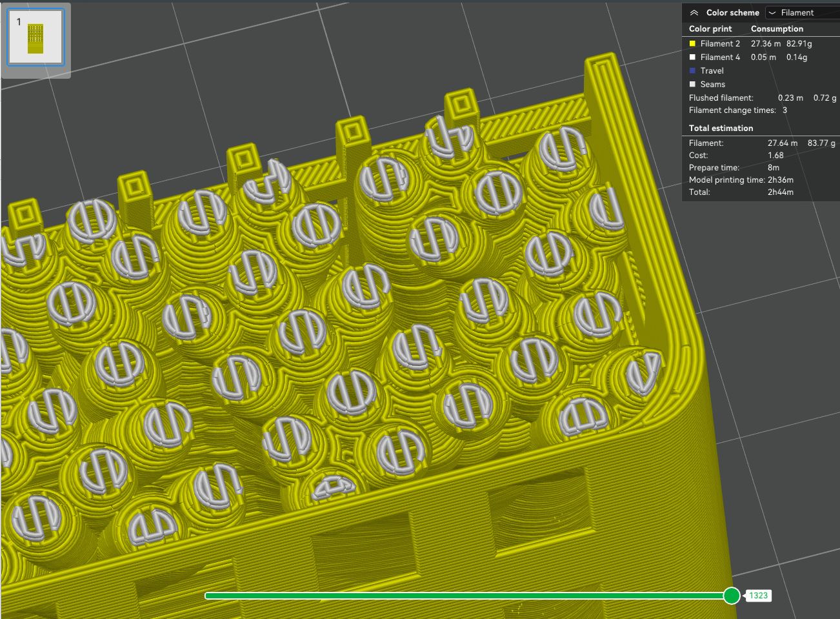Click the white Filament 4 swatch
This screenshot has height=619, width=840.
[x=692, y=57]
